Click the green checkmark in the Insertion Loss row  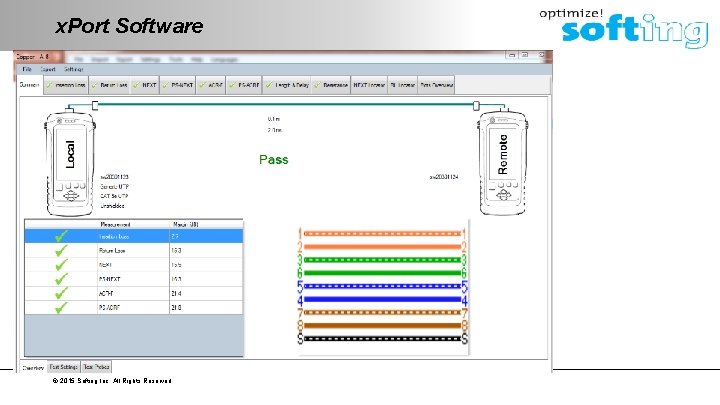pyautogui.click(x=61, y=236)
